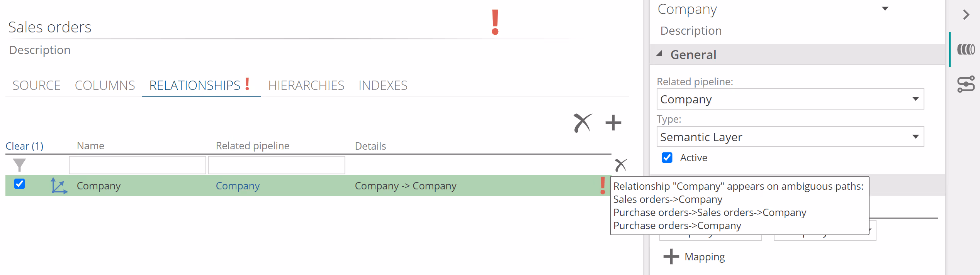Toggle the Active checkbox
The height and width of the screenshot is (275, 980).
[x=667, y=158]
